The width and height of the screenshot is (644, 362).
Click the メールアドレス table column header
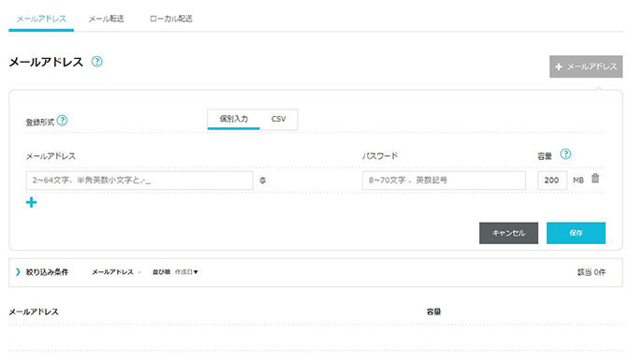click(x=34, y=311)
